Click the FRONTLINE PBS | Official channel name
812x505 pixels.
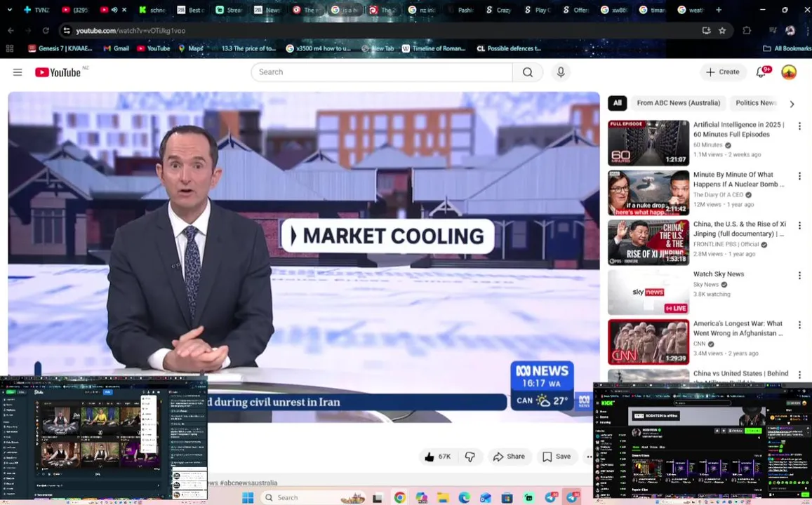tap(726, 244)
